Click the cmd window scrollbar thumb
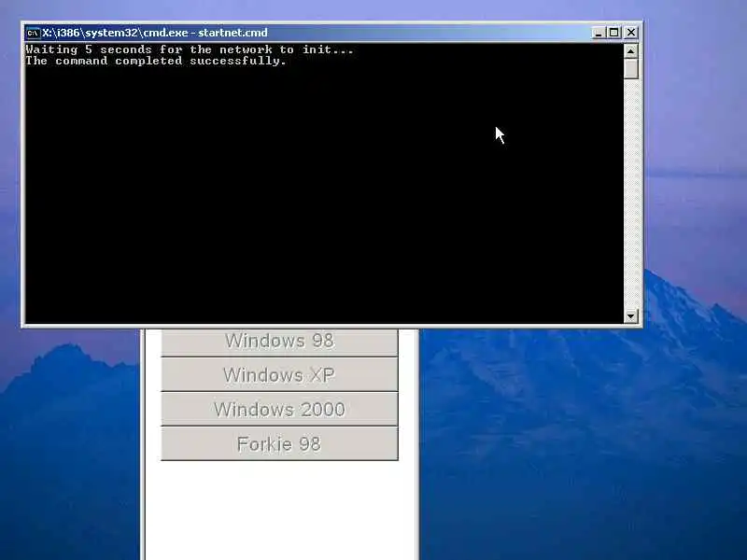The width and height of the screenshot is (747, 560). click(x=631, y=68)
